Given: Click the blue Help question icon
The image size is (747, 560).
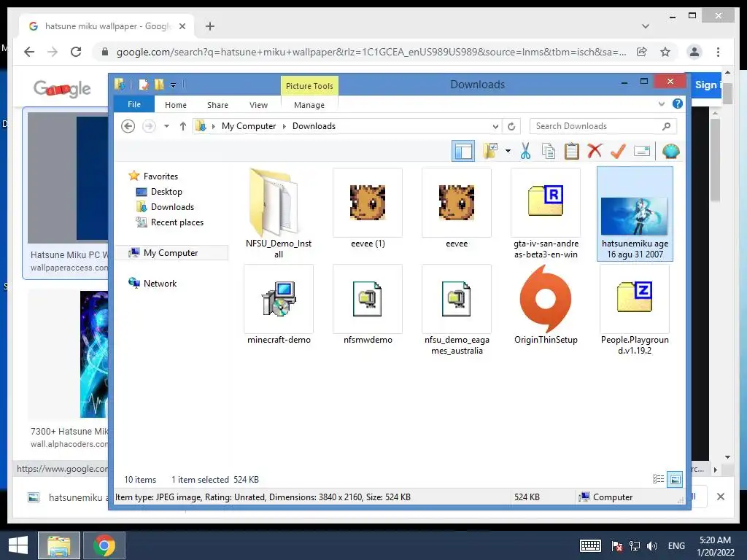Looking at the screenshot, I should [x=678, y=104].
